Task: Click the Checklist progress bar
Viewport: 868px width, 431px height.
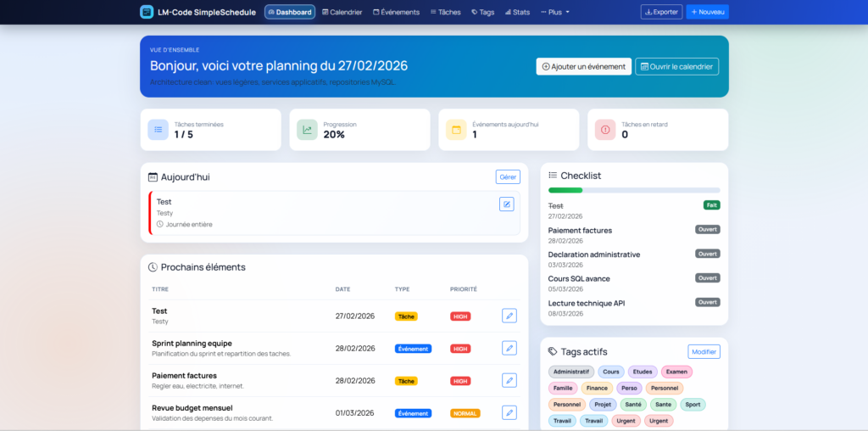Action: point(633,190)
